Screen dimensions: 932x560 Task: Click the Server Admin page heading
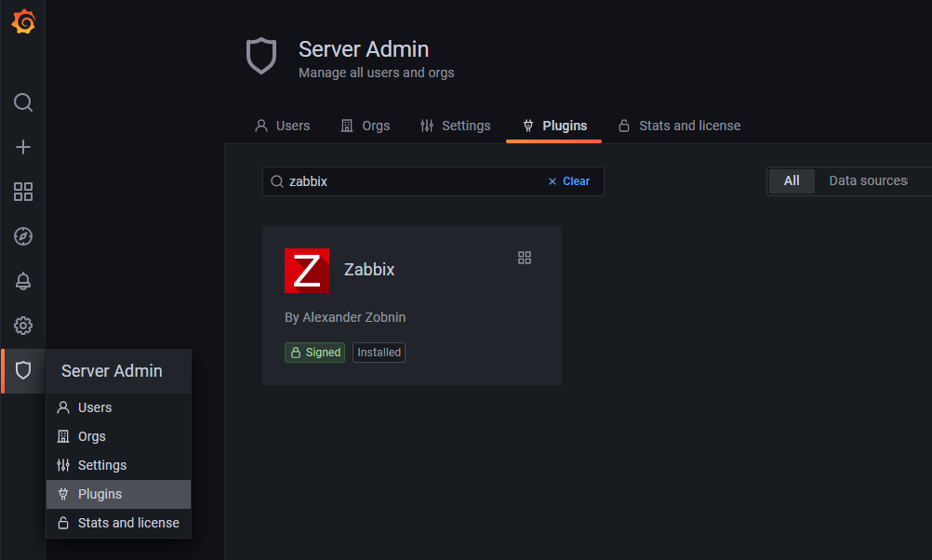[x=364, y=49]
